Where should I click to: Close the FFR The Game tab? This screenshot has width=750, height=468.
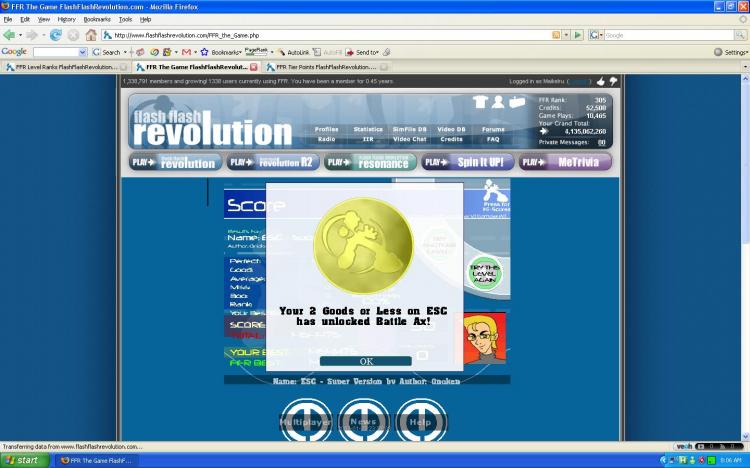254,67
